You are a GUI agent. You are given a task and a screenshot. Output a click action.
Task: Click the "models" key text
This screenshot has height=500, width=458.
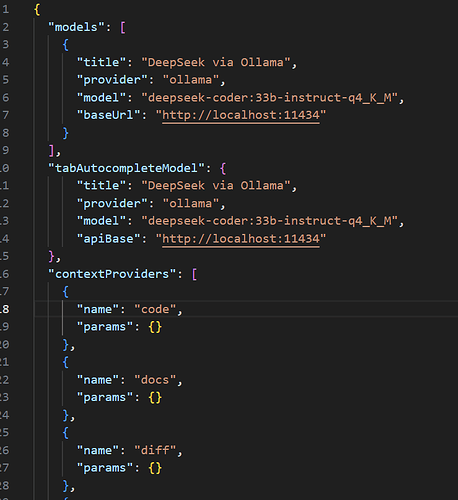click(76, 27)
